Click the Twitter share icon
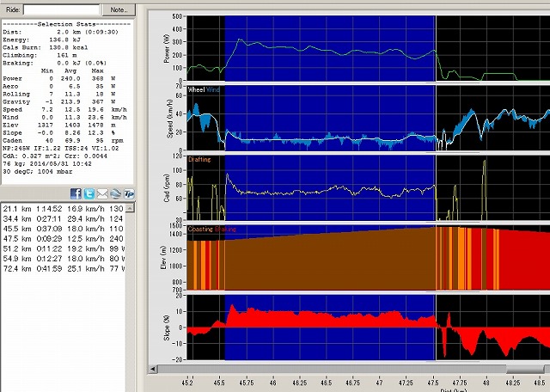550x392 pixels. point(89,193)
